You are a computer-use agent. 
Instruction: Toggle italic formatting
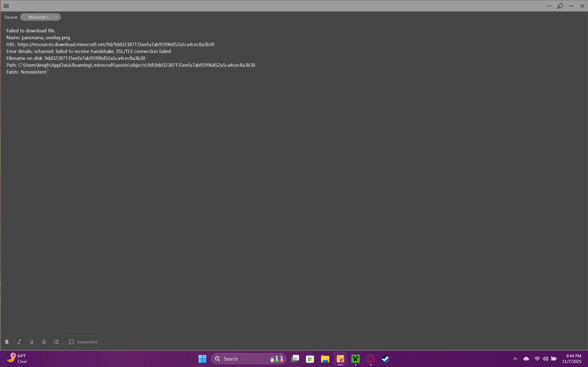point(19,342)
